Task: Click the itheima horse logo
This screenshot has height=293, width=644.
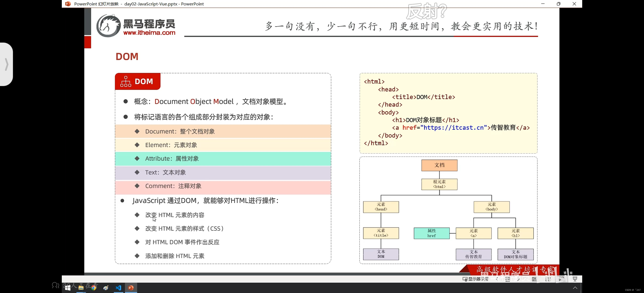Action: tap(109, 25)
